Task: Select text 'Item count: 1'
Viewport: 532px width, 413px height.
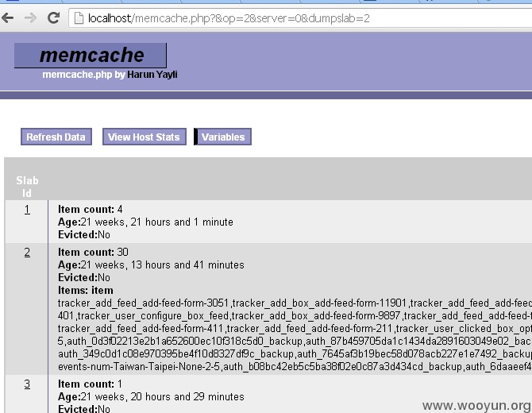Action: (91, 384)
